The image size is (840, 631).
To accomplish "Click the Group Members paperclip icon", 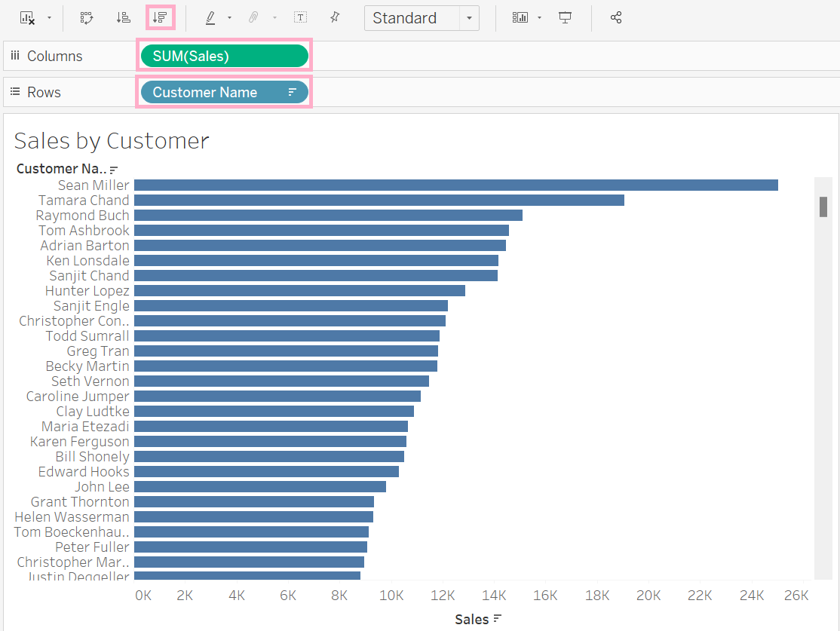I will tap(253, 17).
